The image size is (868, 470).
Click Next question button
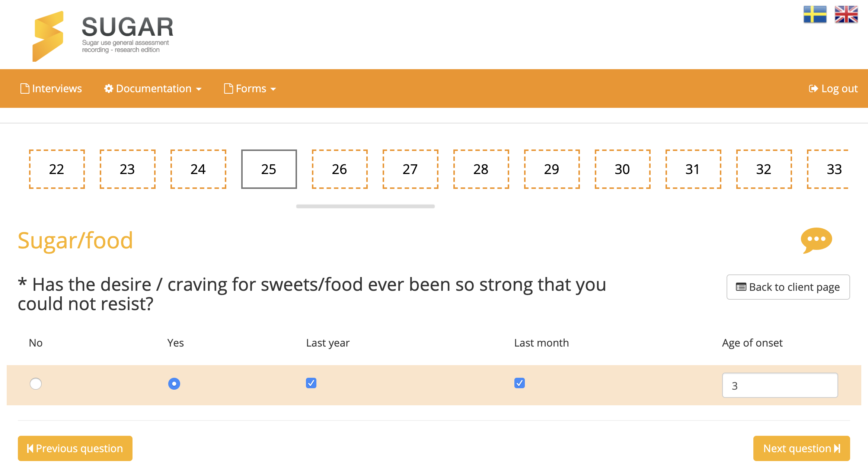(801, 448)
